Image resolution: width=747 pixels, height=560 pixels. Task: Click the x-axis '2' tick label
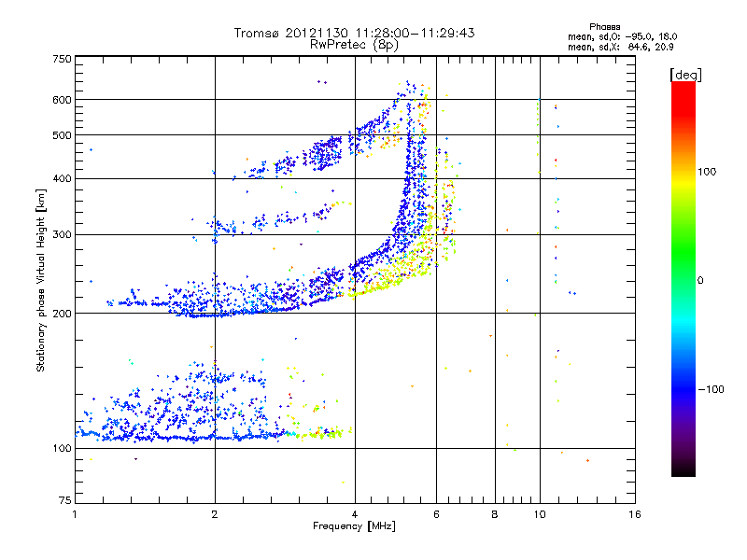(x=215, y=514)
